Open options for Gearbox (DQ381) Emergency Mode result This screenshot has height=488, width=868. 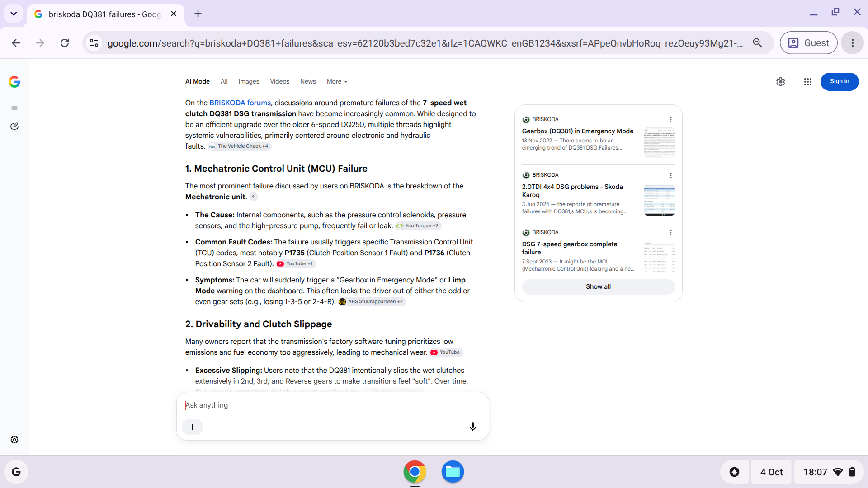pos(671,120)
